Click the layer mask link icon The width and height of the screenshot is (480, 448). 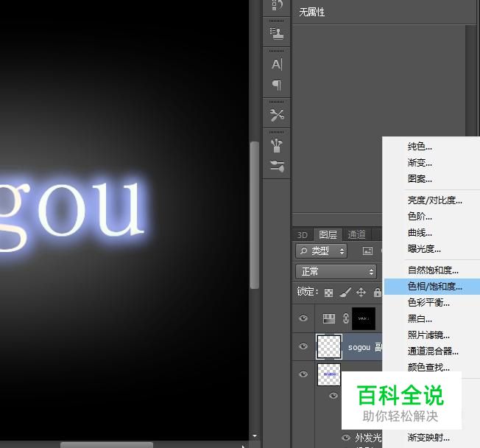(345, 318)
